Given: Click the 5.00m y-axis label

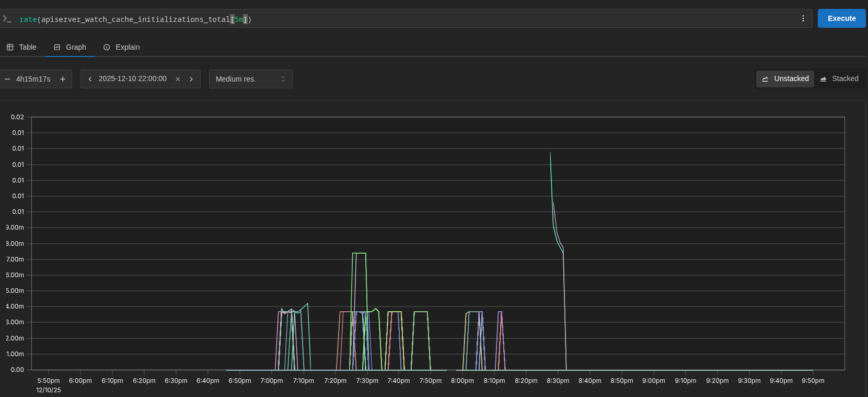Looking at the screenshot, I should pos(15,291).
